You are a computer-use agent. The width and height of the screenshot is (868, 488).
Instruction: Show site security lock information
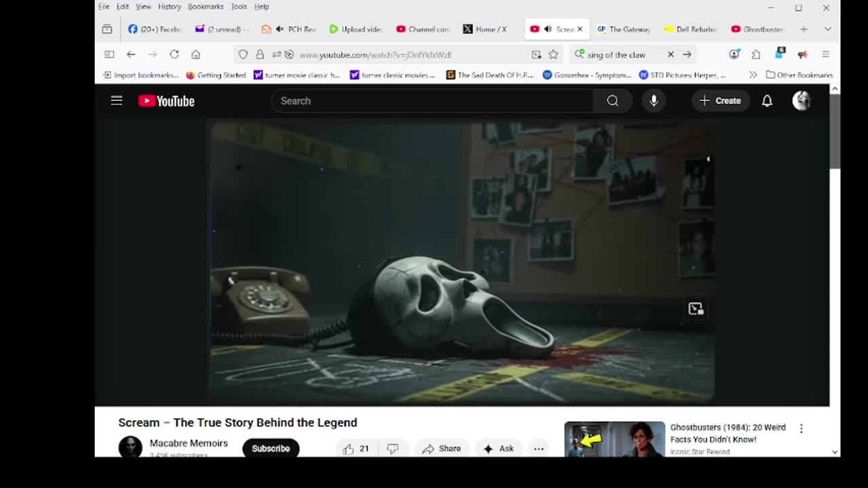260,54
